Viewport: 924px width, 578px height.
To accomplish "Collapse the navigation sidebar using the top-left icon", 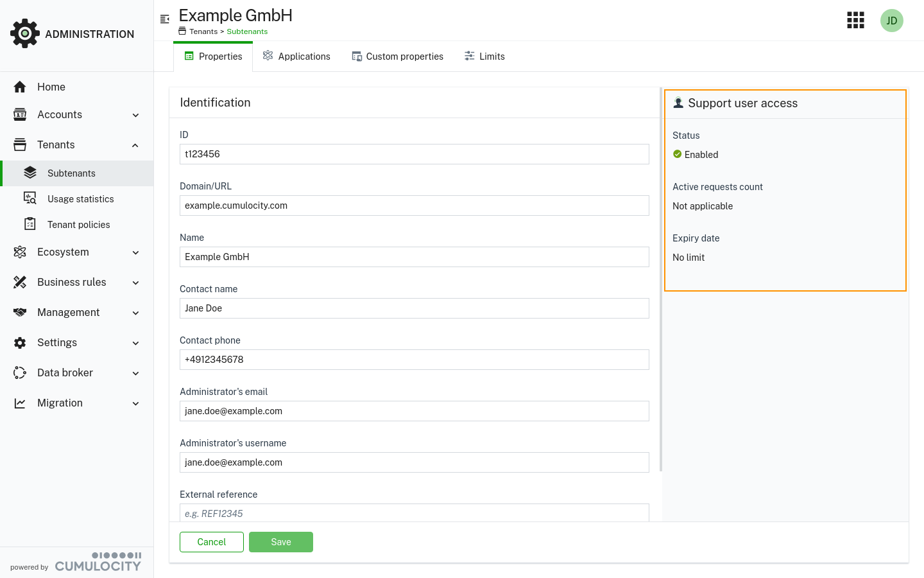I will tap(164, 18).
